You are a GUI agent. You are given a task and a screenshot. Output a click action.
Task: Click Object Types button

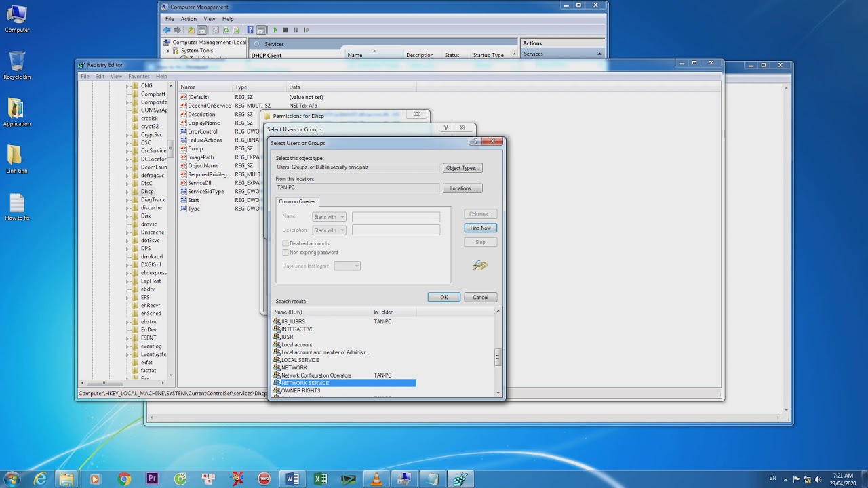[x=462, y=168]
